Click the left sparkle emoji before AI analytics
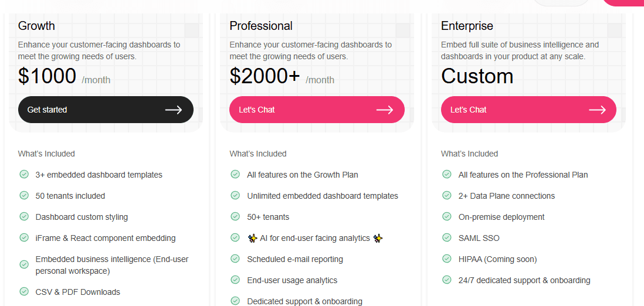 click(252, 238)
